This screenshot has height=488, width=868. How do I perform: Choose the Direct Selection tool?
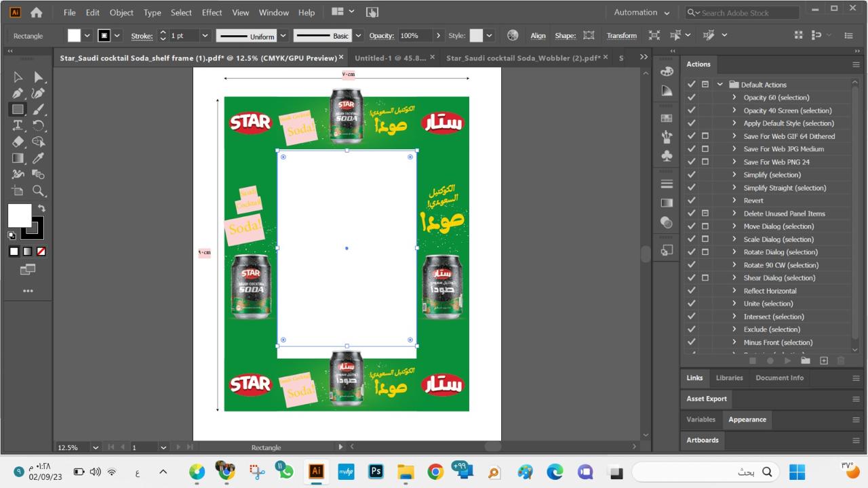pyautogui.click(x=39, y=77)
